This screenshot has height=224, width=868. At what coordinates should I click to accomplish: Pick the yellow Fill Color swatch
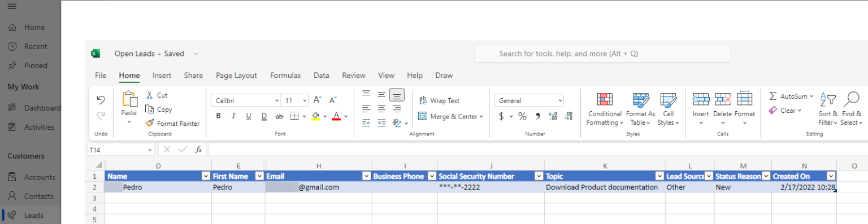(315, 116)
